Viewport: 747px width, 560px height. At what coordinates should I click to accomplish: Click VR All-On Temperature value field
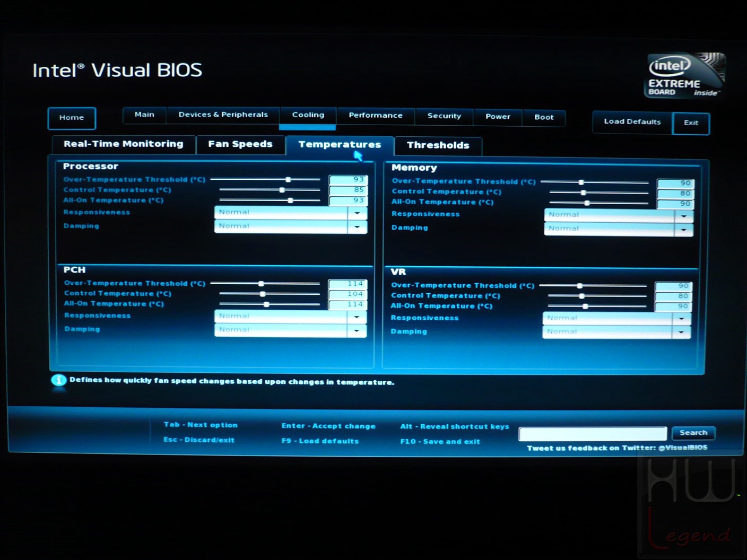673,307
